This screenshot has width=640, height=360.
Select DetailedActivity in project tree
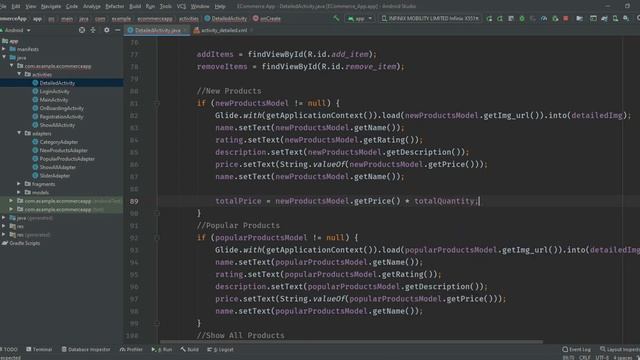point(57,83)
